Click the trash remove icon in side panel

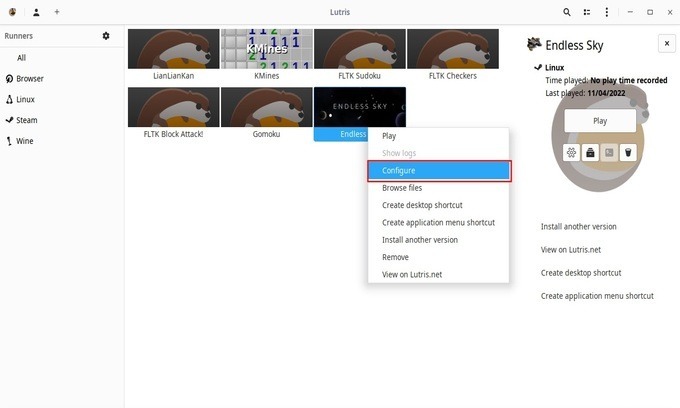click(x=628, y=153)
